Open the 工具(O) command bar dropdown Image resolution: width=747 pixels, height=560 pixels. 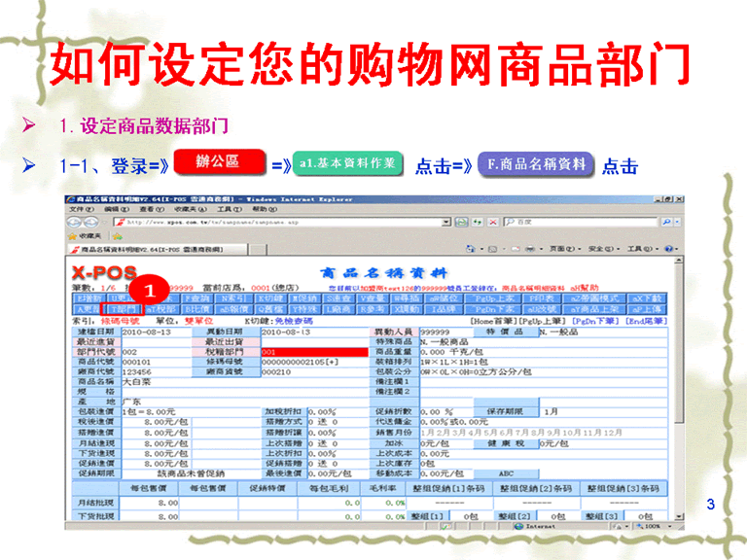(x=643, y=249)
